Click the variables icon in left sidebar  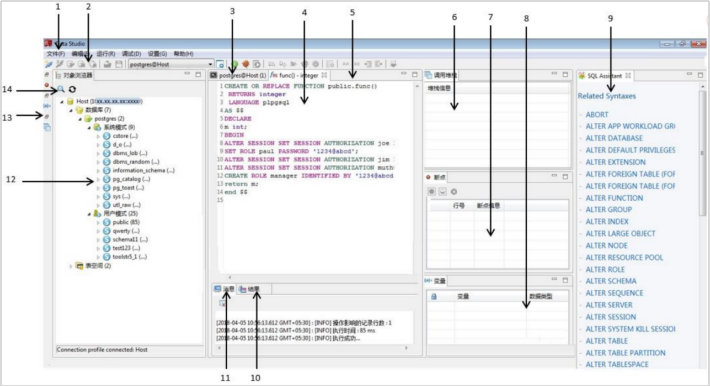[47, 106]
